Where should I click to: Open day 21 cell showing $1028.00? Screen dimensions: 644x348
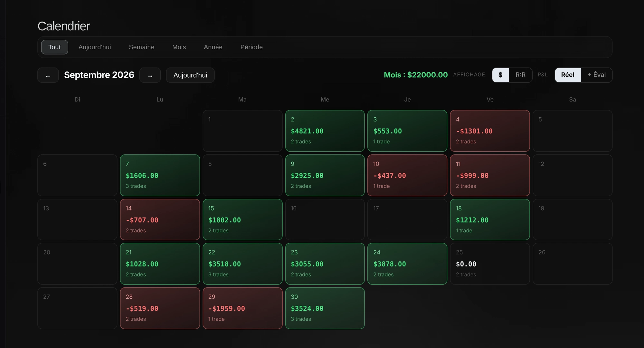[160, 264]
